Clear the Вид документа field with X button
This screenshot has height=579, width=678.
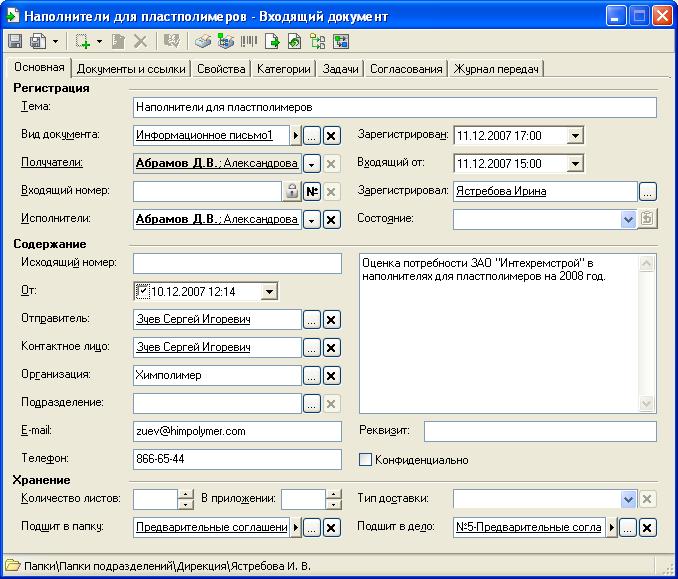(332, 135)
